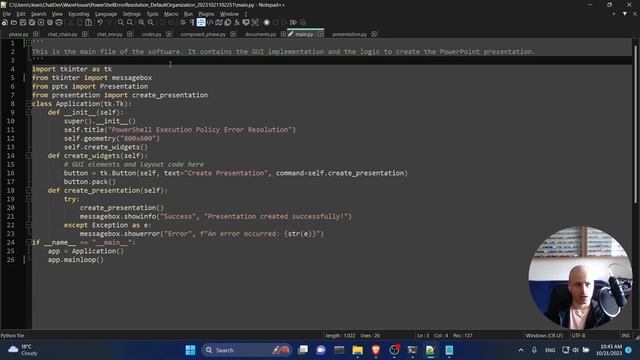Open the tab list dropdown arrow at top right
This screenshot has height=360, width=640.
click(x=624, y=14)
